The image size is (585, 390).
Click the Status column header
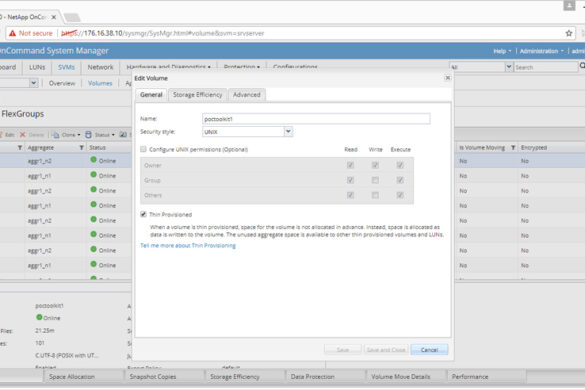tap(97, 148)
